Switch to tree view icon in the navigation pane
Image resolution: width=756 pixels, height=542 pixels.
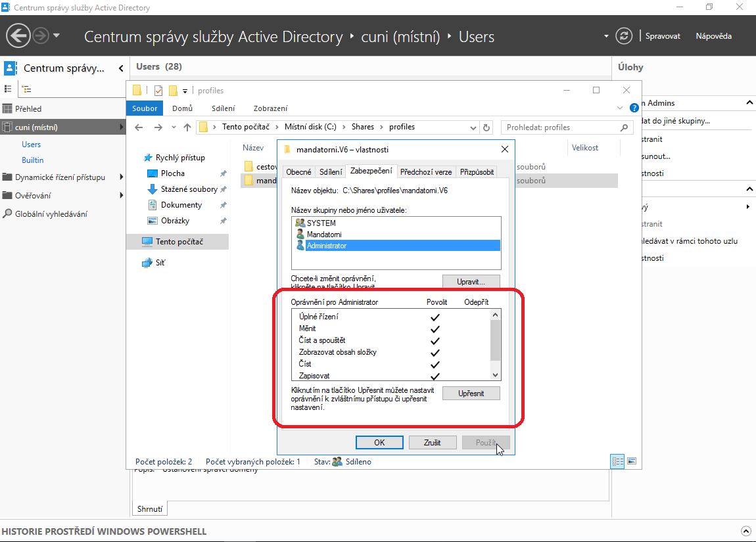[x=26, y=89]
